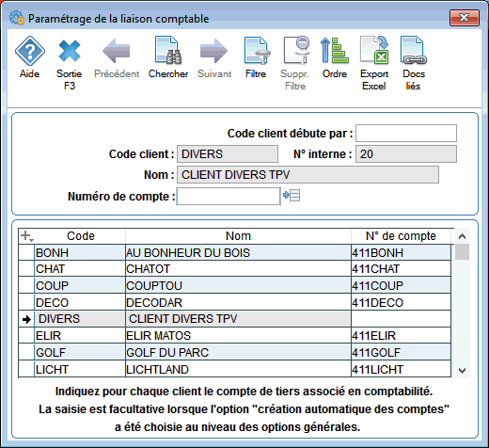Sort by the Code column header
This screenshot has width=489, height=448.
point(80,236)
